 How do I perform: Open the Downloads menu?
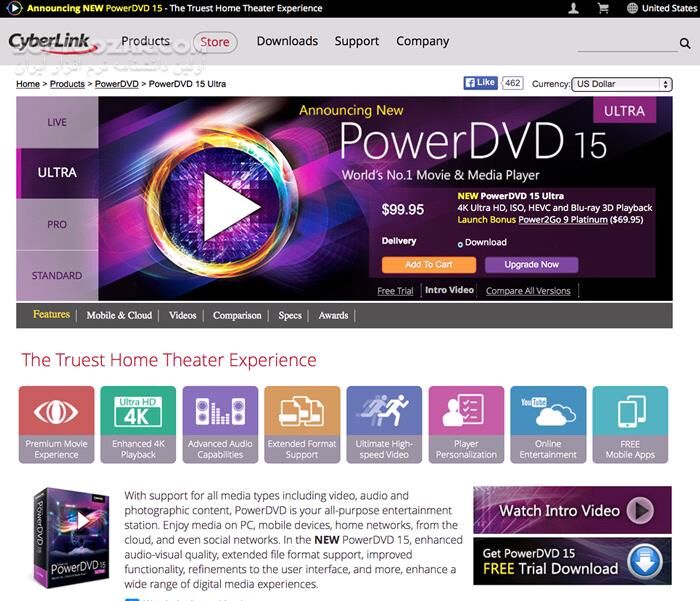tap(287, 41)
